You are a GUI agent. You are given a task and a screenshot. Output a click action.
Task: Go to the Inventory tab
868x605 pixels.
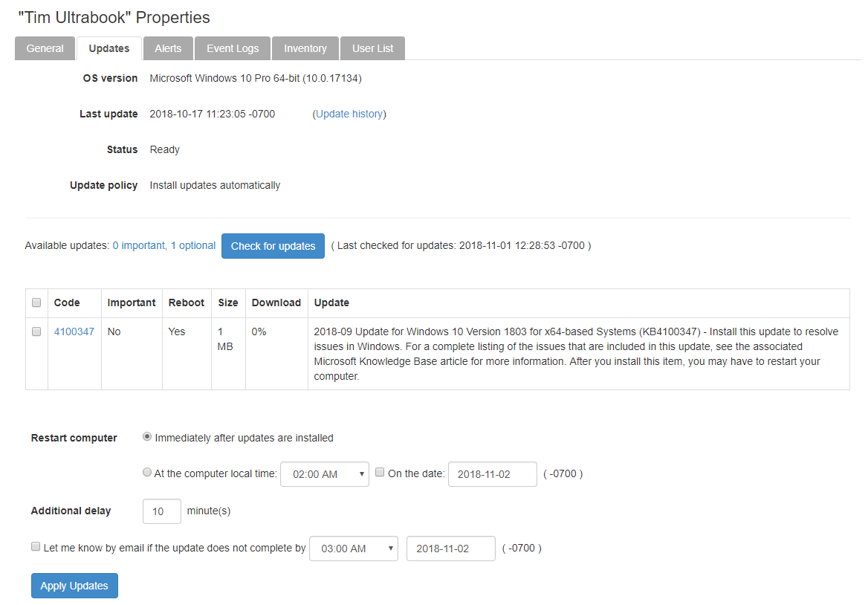coord(305,48)
